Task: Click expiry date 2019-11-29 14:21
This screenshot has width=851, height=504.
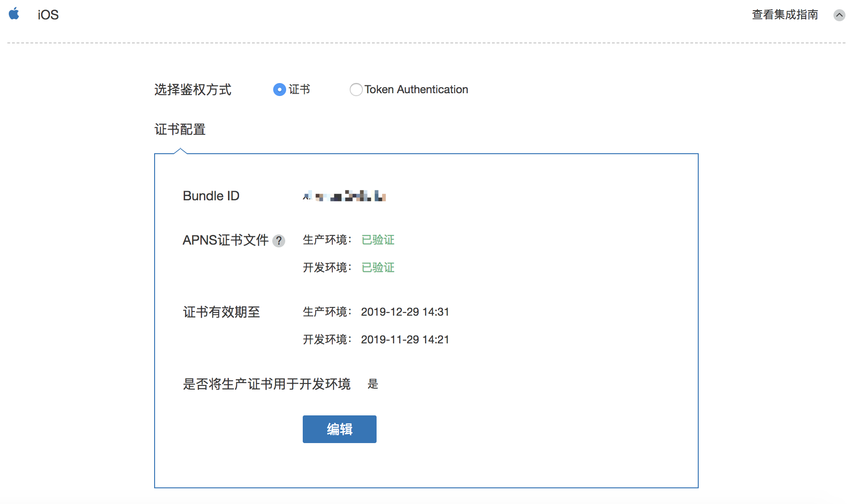Action: tap(405, 340)
